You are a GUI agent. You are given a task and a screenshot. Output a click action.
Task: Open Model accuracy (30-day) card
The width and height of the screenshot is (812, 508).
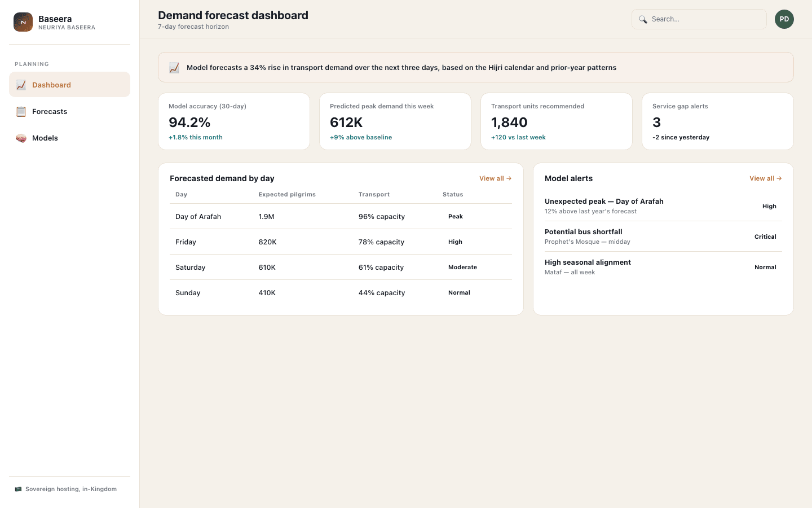234,121
